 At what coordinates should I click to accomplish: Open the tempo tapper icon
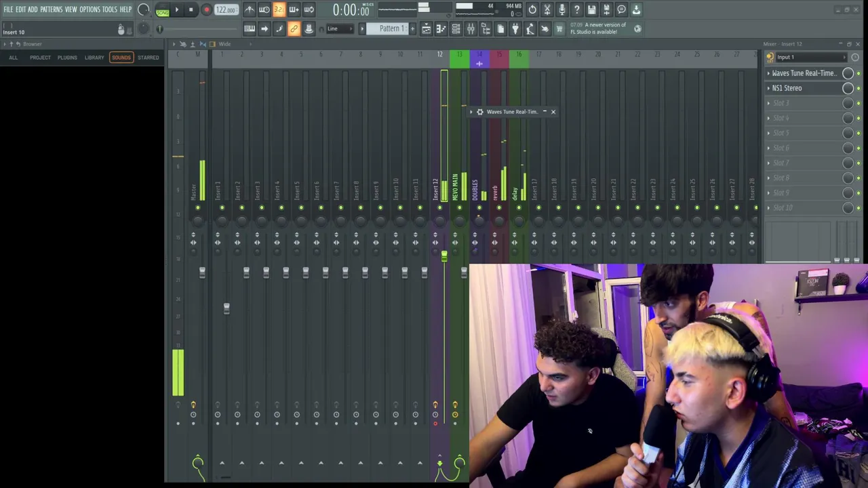(x=530, y=28)
